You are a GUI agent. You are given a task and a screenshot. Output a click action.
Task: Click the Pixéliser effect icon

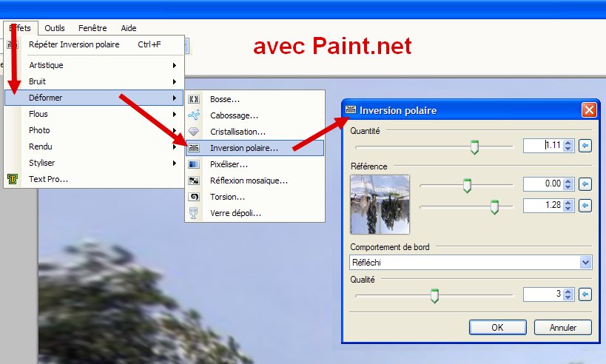coord(194,164)
